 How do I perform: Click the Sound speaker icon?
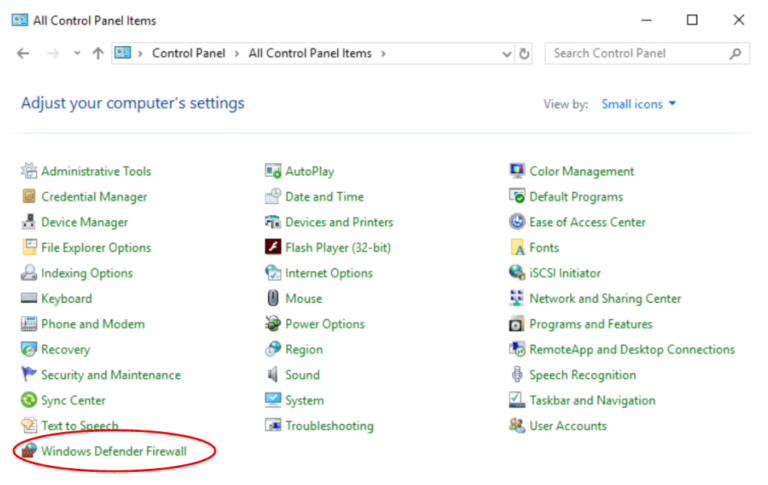(x=273, y=375)
